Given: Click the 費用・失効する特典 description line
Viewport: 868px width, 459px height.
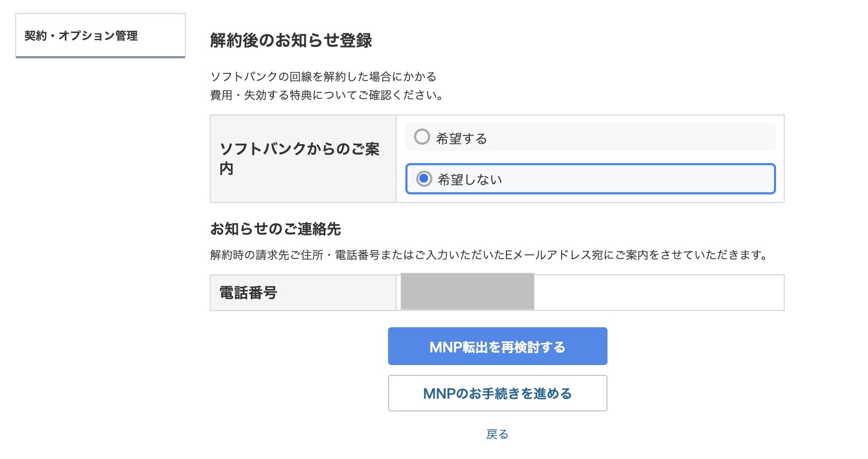Looking at the screenshot, I should tap(326, 96).
